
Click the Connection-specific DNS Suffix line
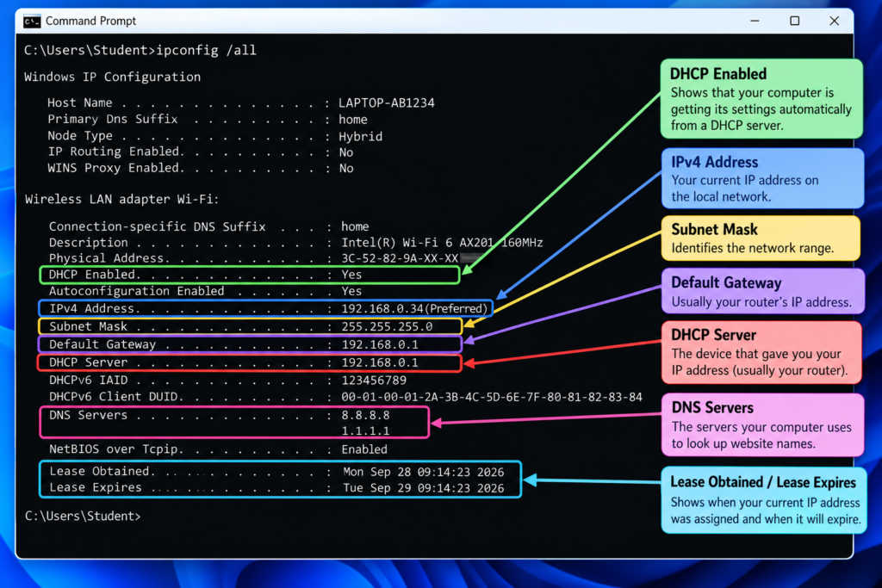[208, 226]
